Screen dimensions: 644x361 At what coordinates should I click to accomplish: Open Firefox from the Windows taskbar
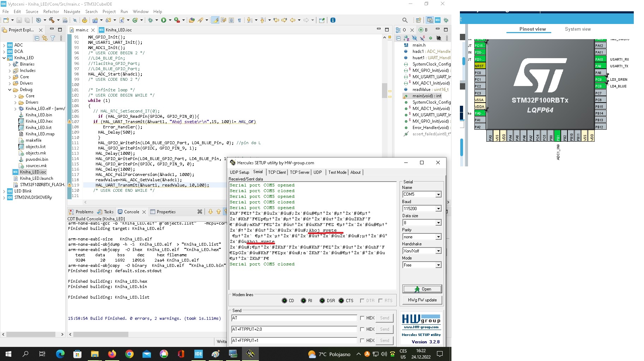[112, 354]
